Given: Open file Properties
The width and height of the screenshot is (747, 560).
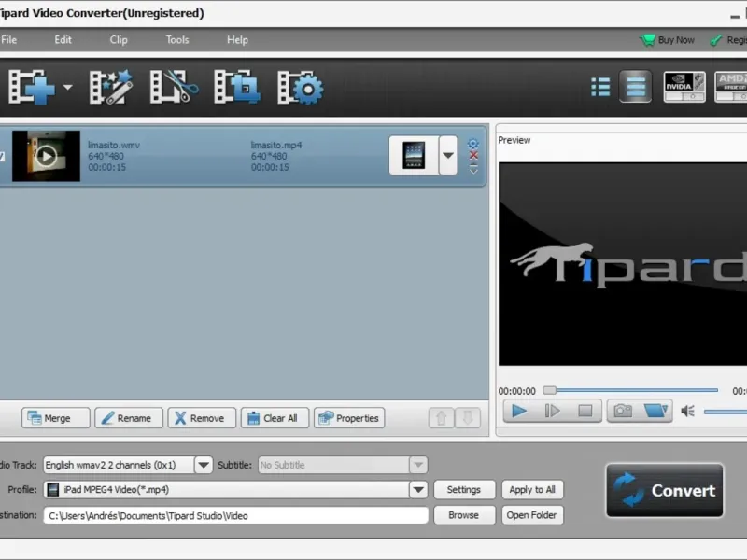Looking at the screenshot, I should click(x=349, y=418).
